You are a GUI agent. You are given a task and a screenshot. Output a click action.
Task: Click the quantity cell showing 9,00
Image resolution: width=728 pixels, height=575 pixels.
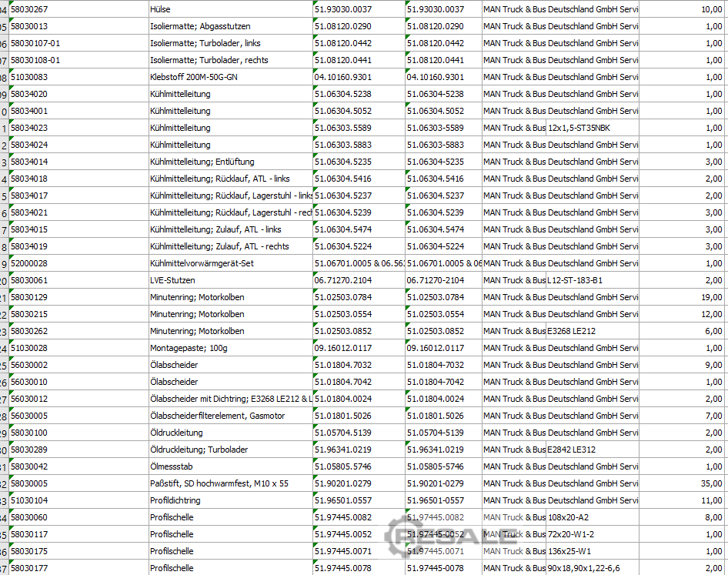(x=682, y=365)
